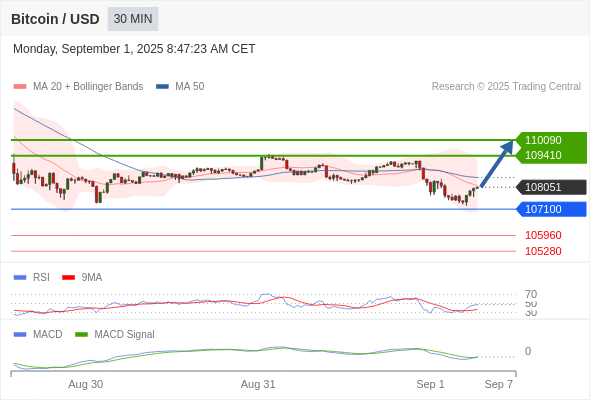The height and width of the screenshot is (400, 590).
Task: Click the green MACD Signal legend swatch
Action: click(81, 334)
